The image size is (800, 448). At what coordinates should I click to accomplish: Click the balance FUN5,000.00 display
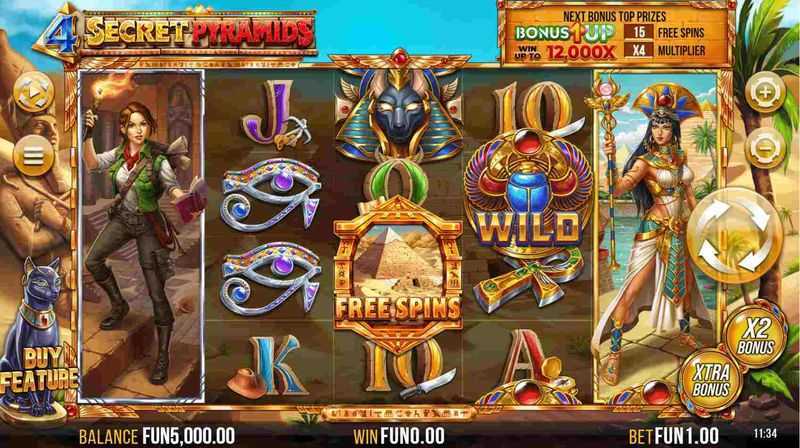coord(189,436)
